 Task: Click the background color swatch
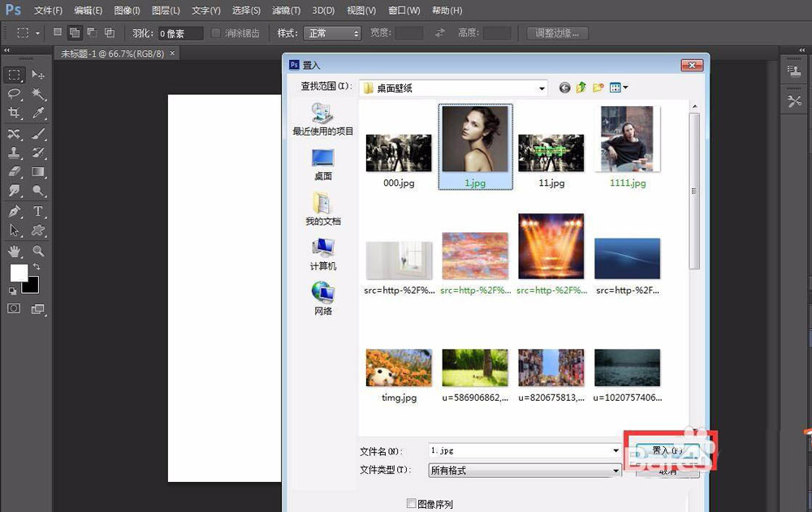pos(32,286)
